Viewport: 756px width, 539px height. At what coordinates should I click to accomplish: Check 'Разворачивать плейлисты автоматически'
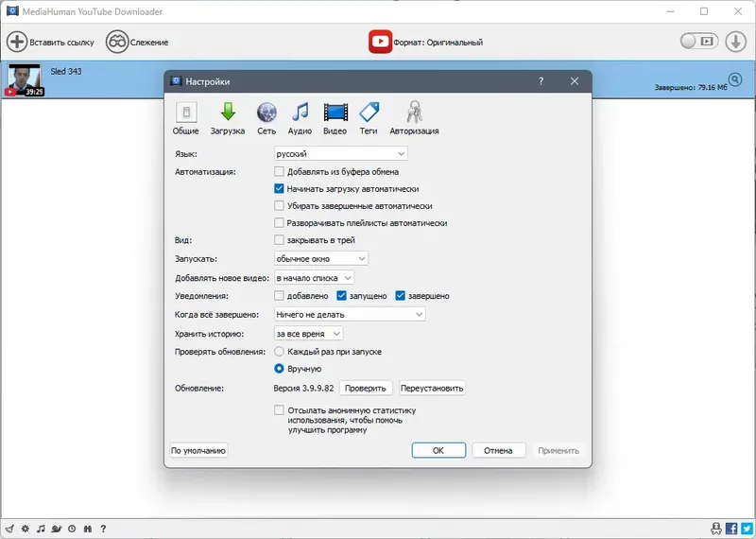[x=279, y=223]
